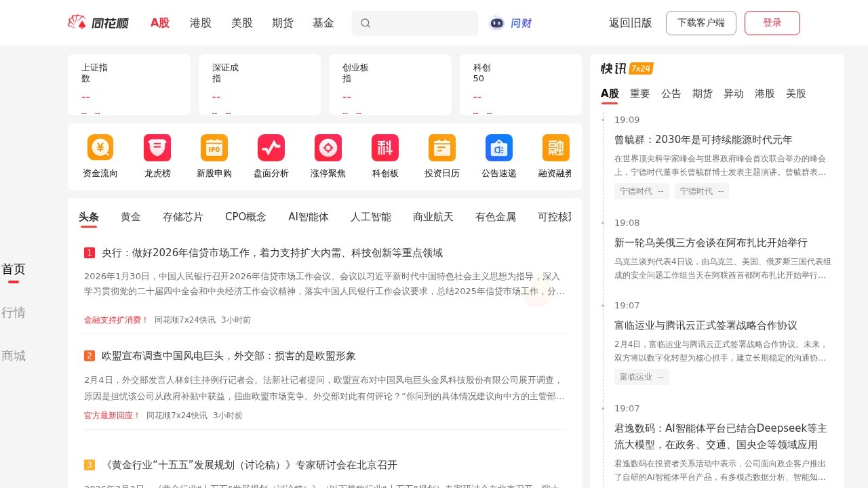Screen dimensions: 868x488
Task: Expand the 宁德时代 tag under the first news
Action: (x=642, y=191)
